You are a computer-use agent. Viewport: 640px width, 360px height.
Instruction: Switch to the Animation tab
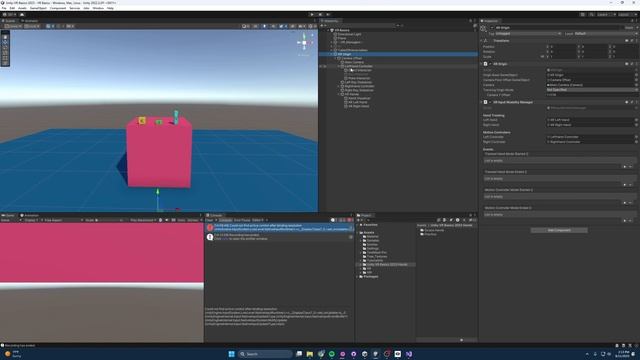(29, 216)
